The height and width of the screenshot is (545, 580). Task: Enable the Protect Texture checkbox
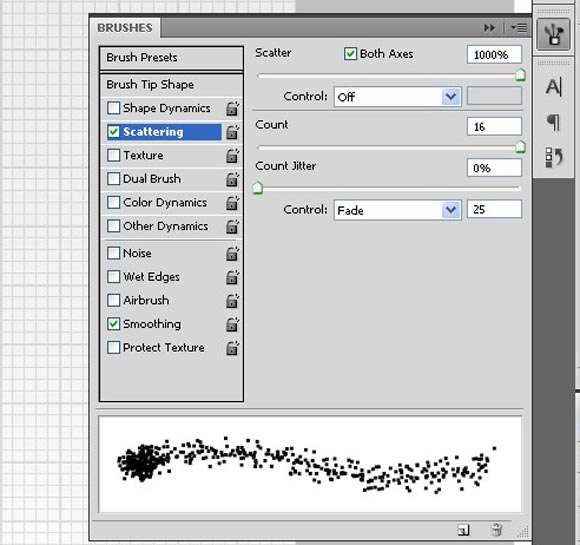click(114, 347)
